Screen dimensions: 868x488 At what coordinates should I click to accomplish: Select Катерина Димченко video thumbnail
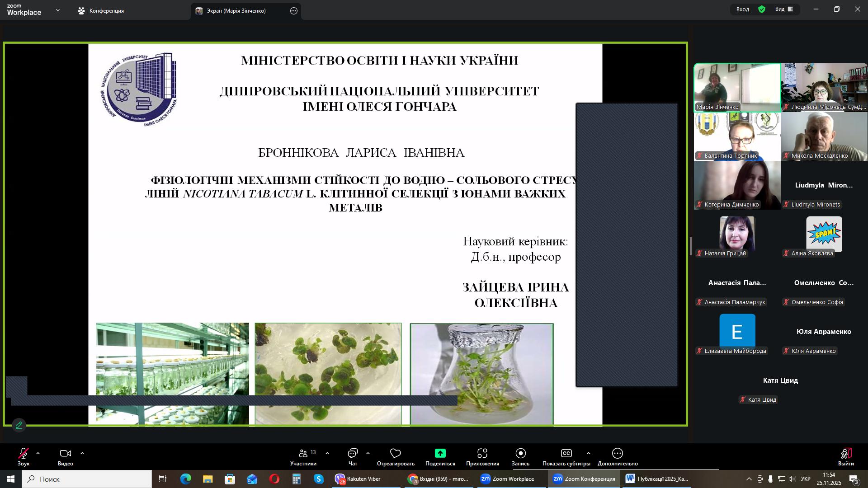pos(737,184)
